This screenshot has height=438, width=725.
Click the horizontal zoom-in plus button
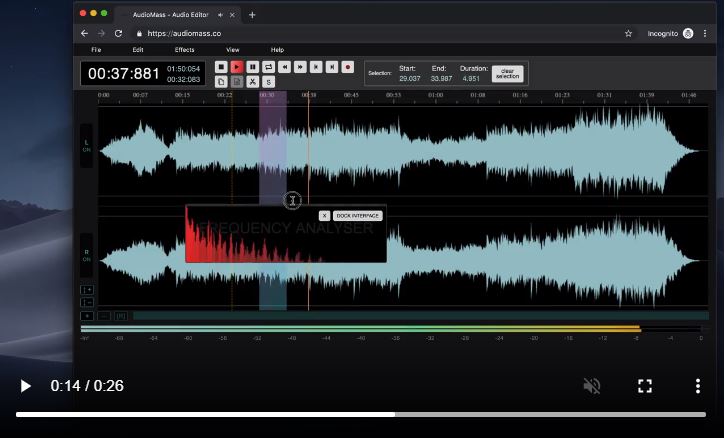[x=87, y=316]
